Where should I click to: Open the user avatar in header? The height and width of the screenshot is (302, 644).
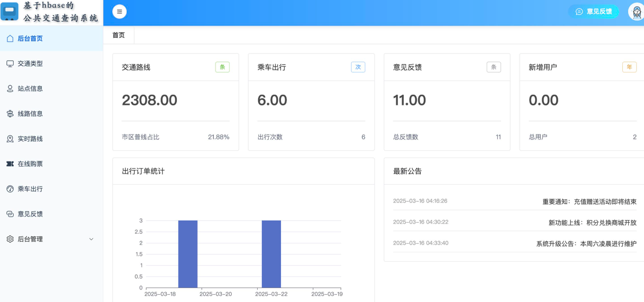(x=636, y=12)
